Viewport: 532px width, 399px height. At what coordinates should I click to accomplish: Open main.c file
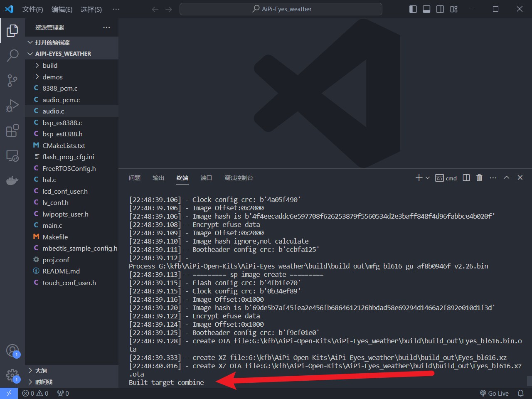[71, 225]
